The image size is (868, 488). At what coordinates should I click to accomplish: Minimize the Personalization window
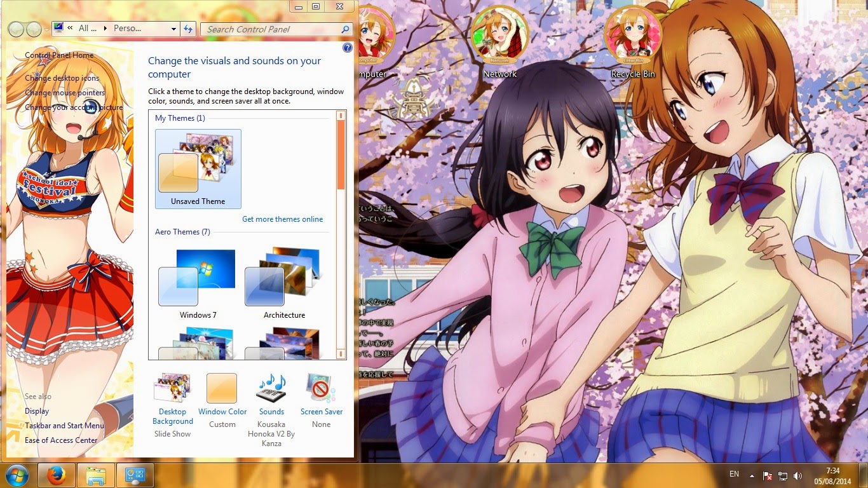tap(299, 6)
